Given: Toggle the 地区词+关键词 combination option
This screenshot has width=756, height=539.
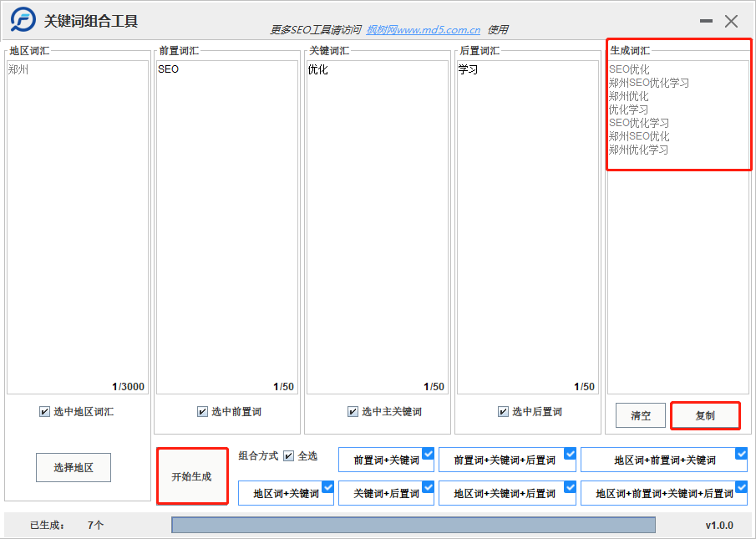Looking at the screenshot, I should point(286,493).
